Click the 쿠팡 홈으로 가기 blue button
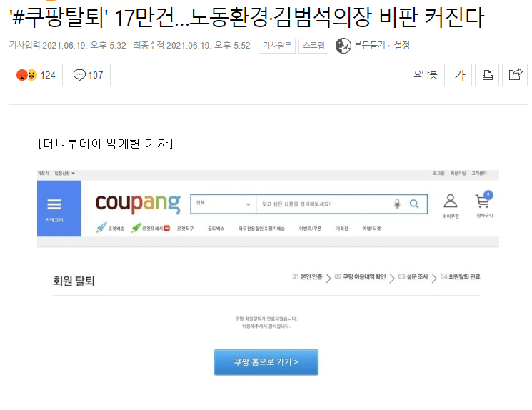Image resolution: width=532 pixels, height=410 pixels. coord(266,362)
